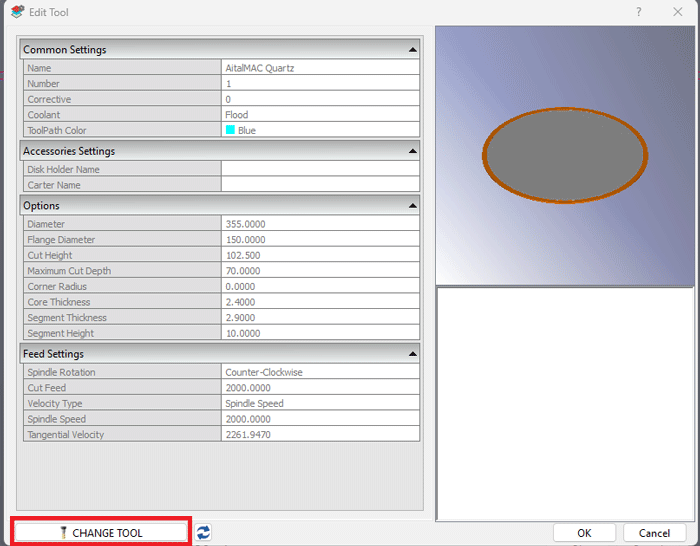
Task: Open the Coolant Flood value dropdown
Action: [320, 115]
